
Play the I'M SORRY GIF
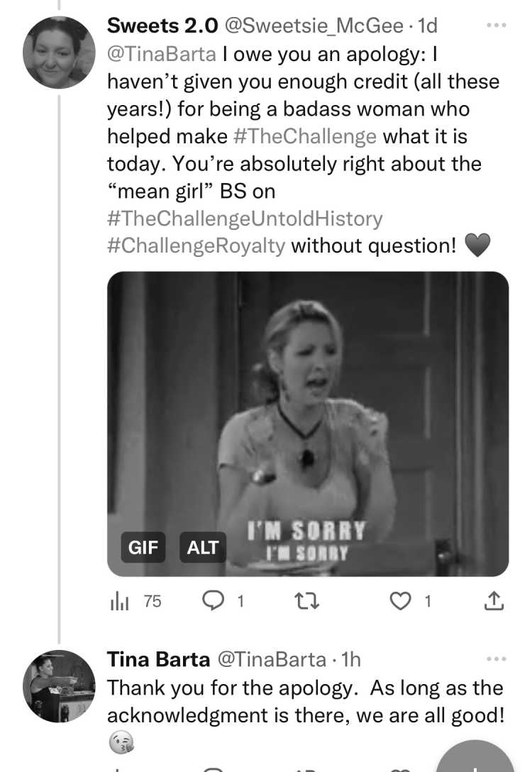click(x=308, y=424)
